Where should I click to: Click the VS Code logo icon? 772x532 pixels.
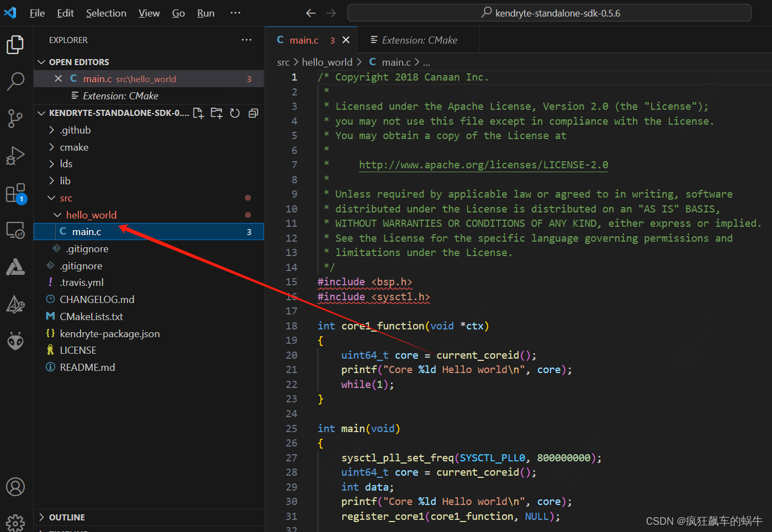[x=10, y=13]
